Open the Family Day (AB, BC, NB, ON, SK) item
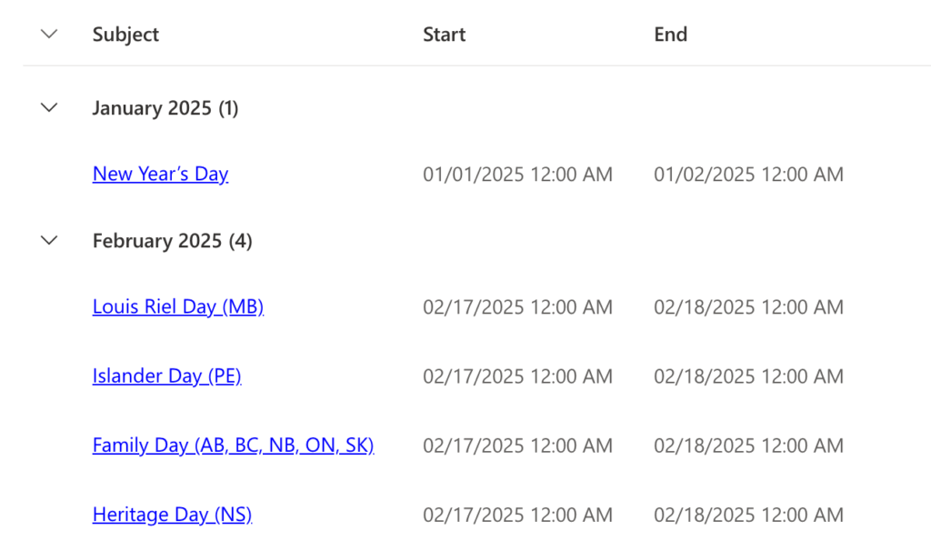Image resolution: width=931 pixels, height=560 pixels. [x=233, y=445]
